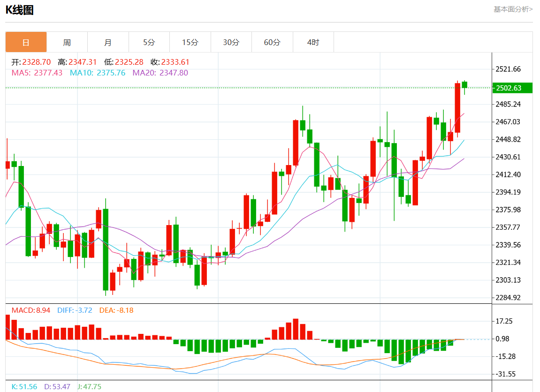
Task: Click the 2521.66 price axis label
Action: (508, 69)
